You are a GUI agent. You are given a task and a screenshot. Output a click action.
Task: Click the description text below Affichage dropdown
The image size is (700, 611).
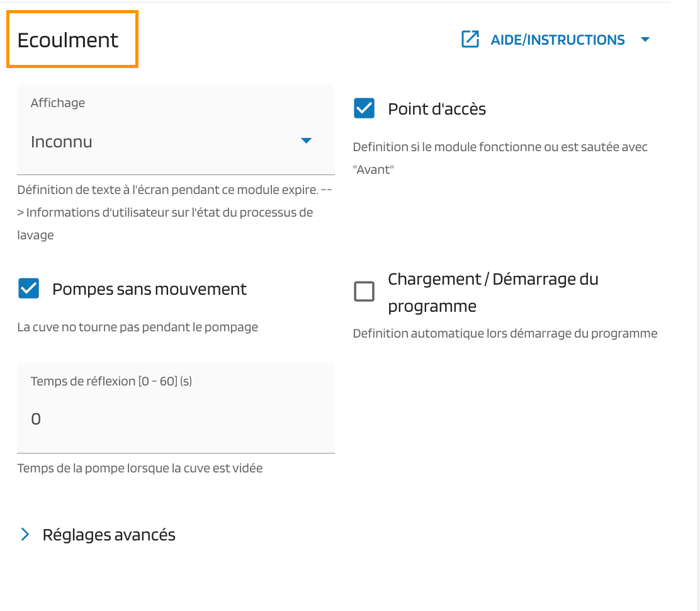point(174,212)
